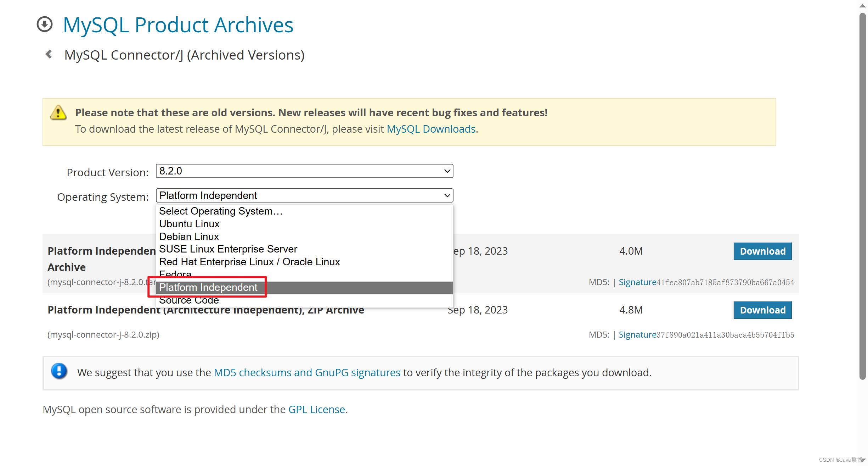
Task: Select Ubuntu Linux from the list
Action: coord(189,224)
